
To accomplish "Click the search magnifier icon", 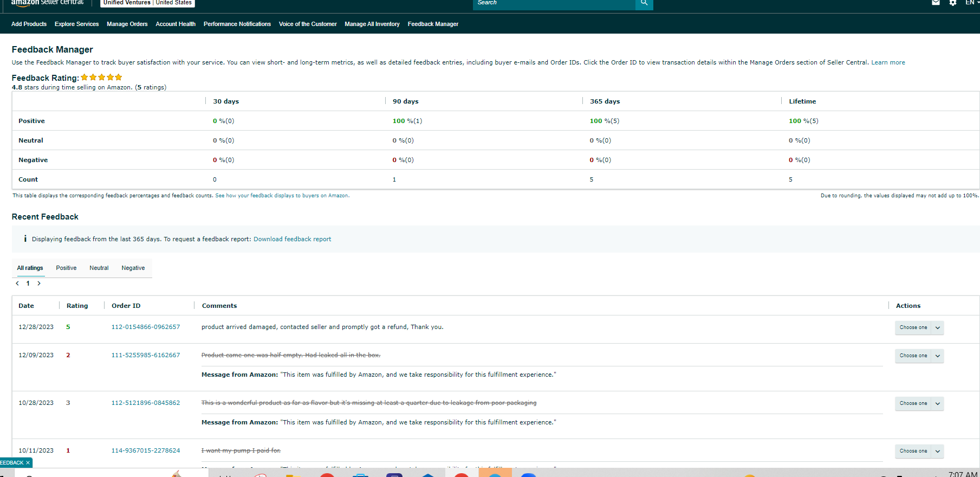I will click(644, 3).
